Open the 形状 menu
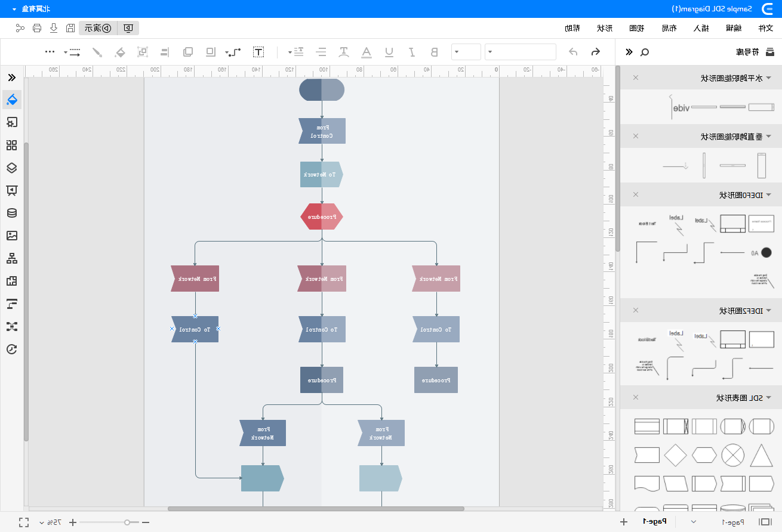 point(604,28)
